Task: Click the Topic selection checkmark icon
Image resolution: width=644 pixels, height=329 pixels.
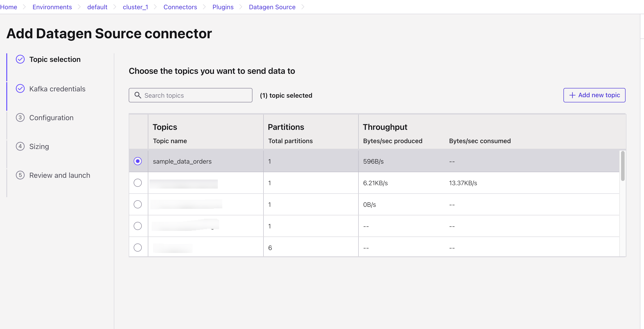Action: click(20, 59)
